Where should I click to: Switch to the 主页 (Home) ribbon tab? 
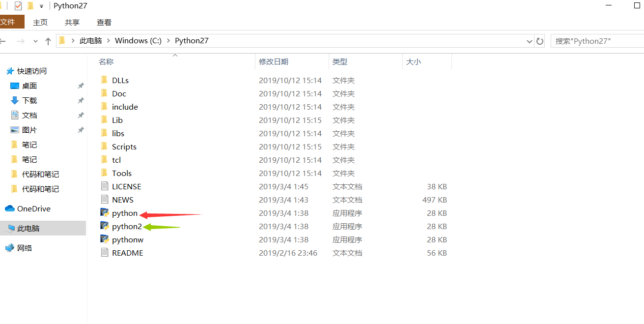[40, 23]
